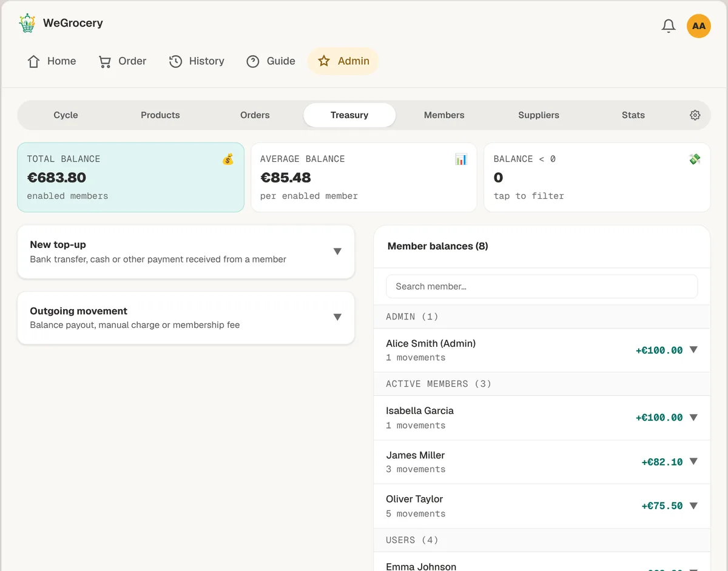Click the New top-up heading
The image size is (728, 571).
click(58, 245)
